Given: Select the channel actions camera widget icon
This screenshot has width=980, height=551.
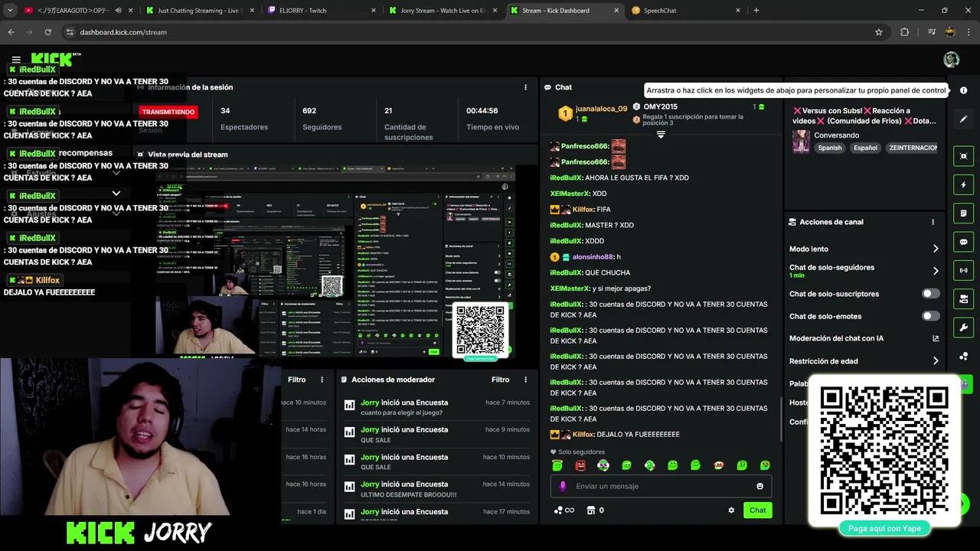Looking at the screenshot, I should pyautogui.click(x=963, y=299).
